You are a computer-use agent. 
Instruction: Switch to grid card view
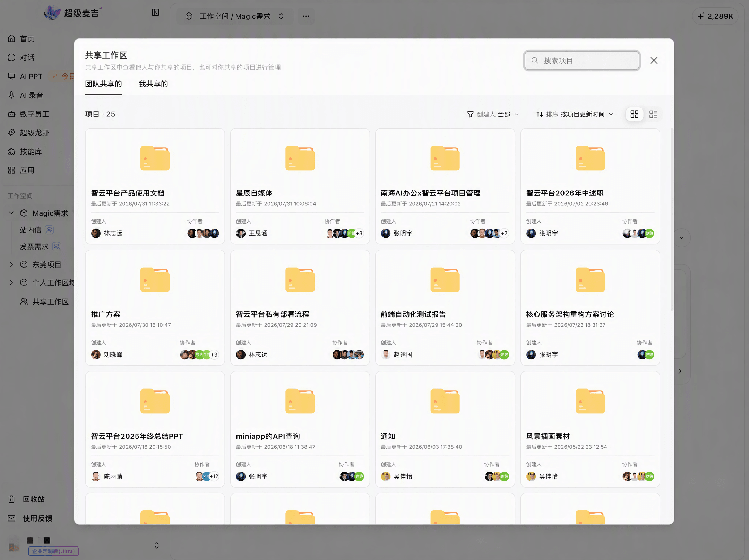point(634,114)
